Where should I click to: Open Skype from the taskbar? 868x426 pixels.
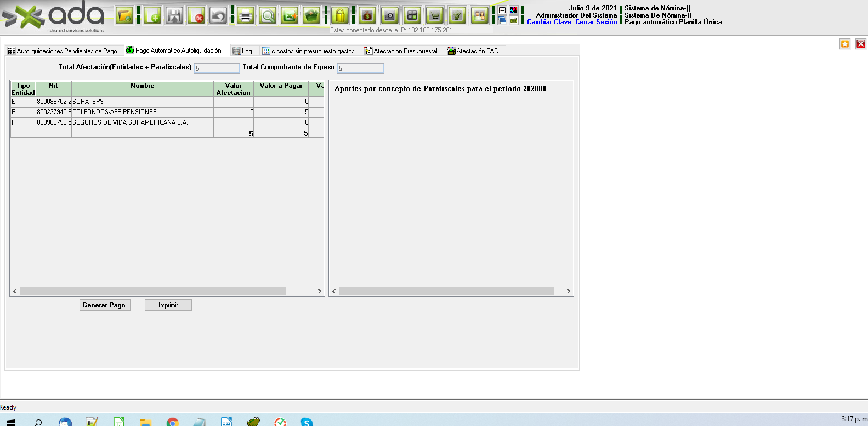click(307, 422)
